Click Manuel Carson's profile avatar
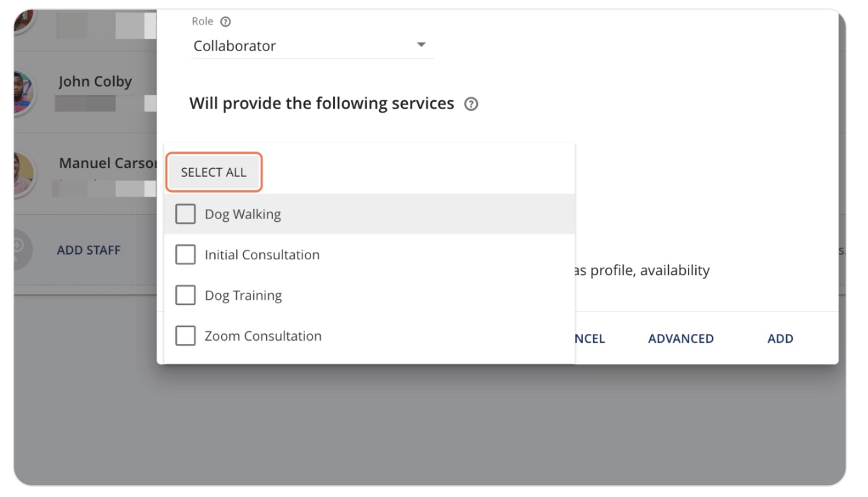Image resolution: width=868 pixels, height=497 pixels. click(23, 173)
